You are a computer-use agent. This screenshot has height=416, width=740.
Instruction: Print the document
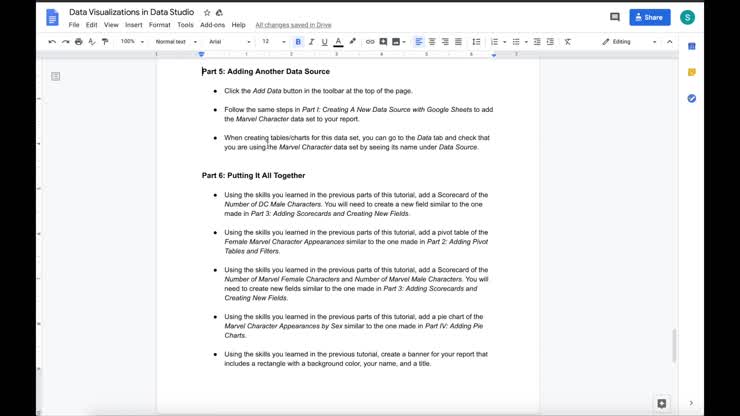[x=78, y=42]
